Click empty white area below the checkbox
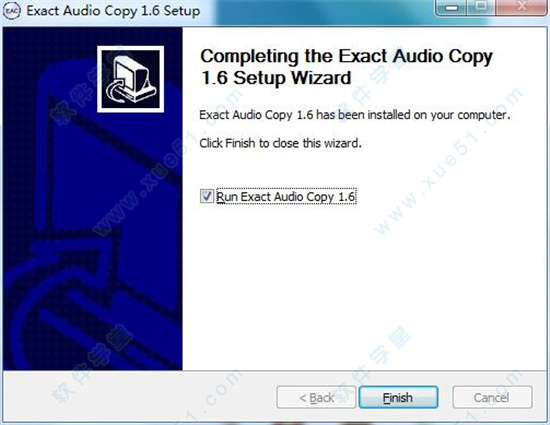 [365, 281]
